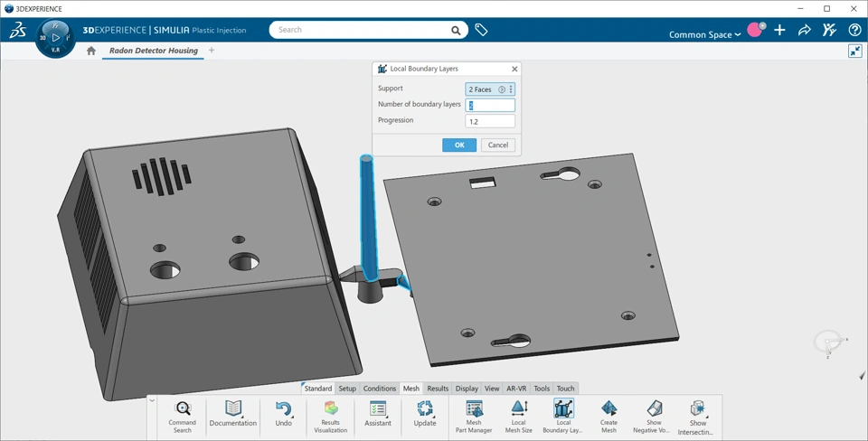The image size is (868, 441).
Task: Open Common Space dropdown
Action: point(704,34)
